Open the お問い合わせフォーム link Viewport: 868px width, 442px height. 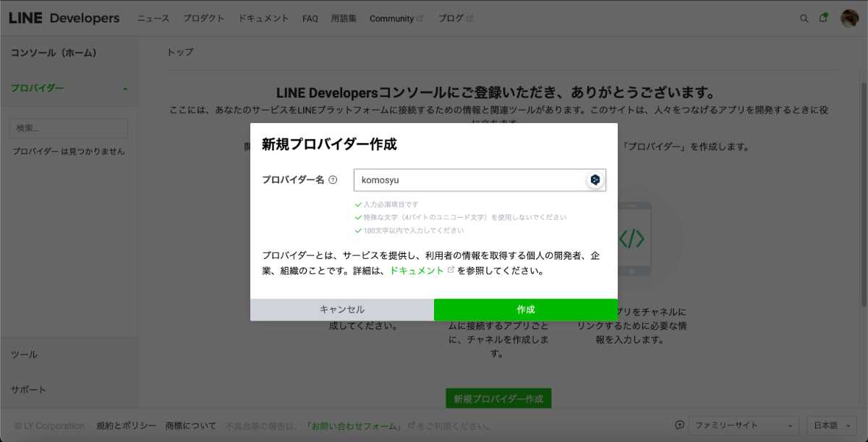[354, 426]
